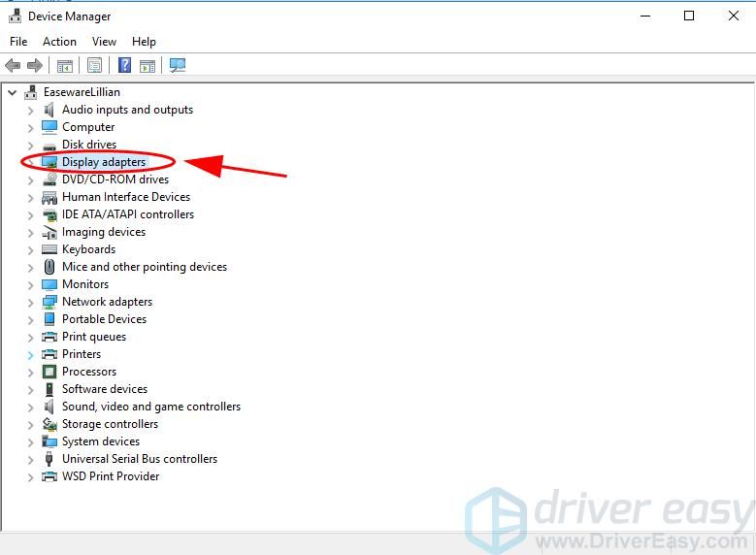Click the Processors device icon

click(49, 372)
